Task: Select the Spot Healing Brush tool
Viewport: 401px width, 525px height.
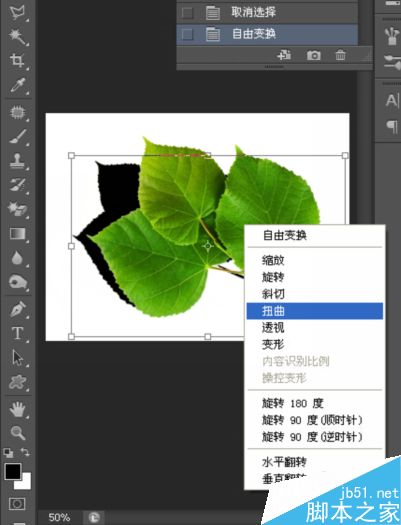Action: 17,113
